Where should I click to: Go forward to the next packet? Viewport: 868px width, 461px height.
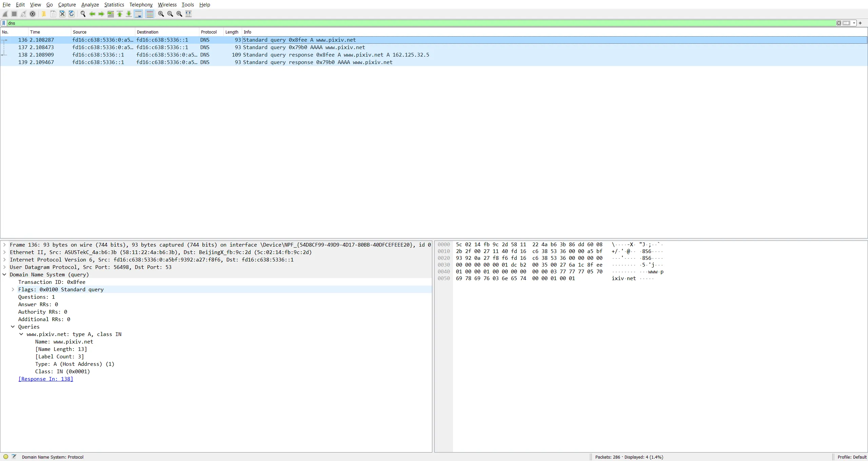click(101, 14)
